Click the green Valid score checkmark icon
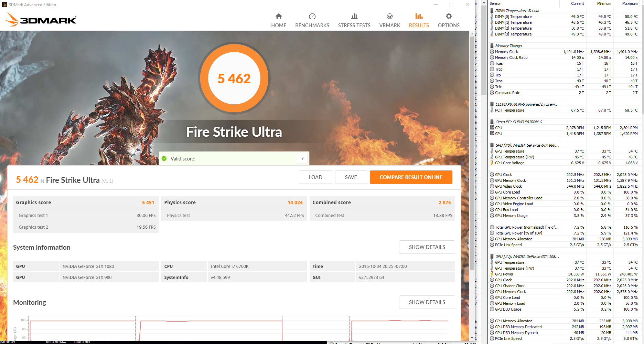The image size is (644, 344). 164,158
